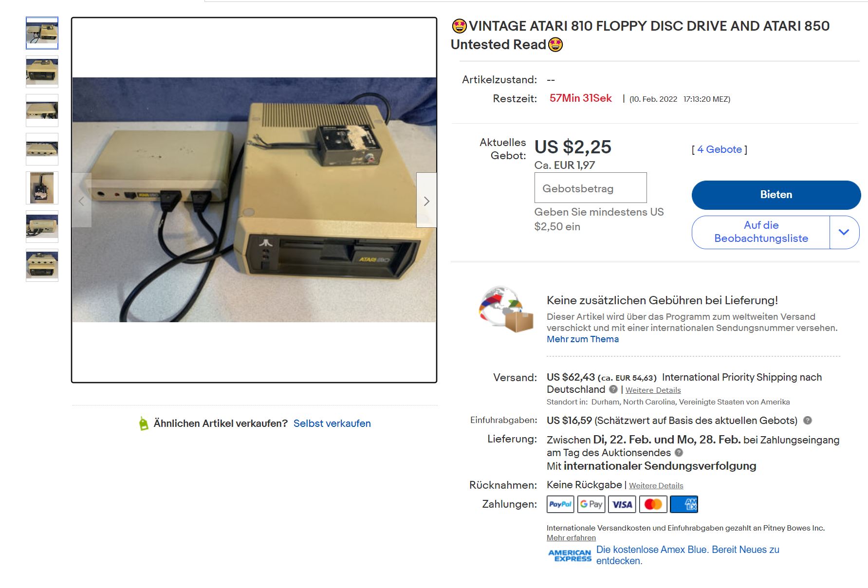Focus the Gebotsbetrag input field
The image size is (868, 588).
[591, 188]
